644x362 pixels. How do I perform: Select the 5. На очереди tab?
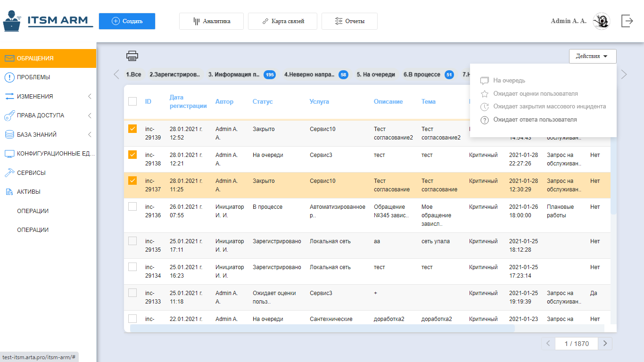376,74
